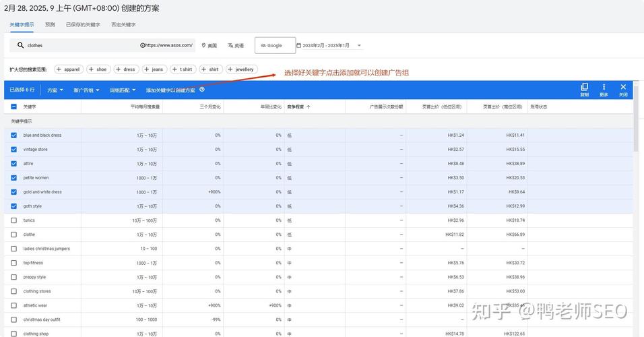Image resolution: width=644 pixels, height=337 pixels.
Task: Click the 英语 language setting
Action: (236, 46)
